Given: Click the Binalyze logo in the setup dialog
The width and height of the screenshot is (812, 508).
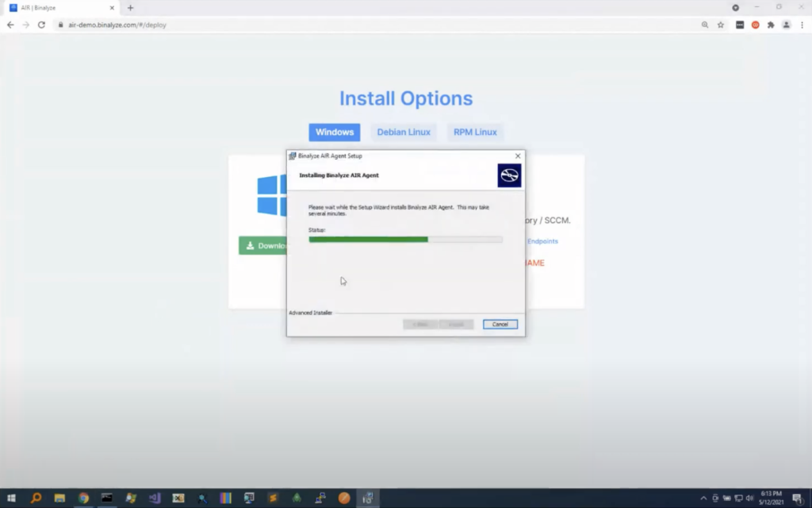Looking at the screenshot, I should pos(509,175).
